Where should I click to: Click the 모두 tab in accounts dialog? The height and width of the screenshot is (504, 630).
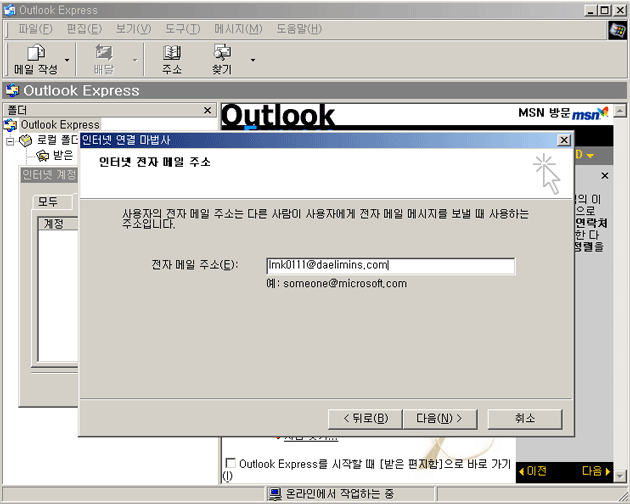coord(48,201)
